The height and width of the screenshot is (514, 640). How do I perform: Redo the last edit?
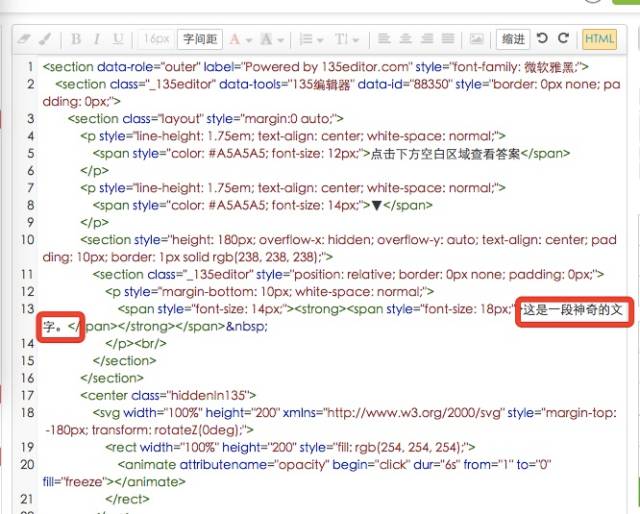click(564, 38)
